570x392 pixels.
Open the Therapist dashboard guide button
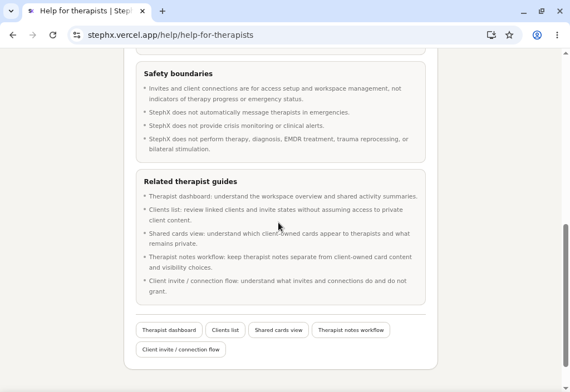(169, 330)
